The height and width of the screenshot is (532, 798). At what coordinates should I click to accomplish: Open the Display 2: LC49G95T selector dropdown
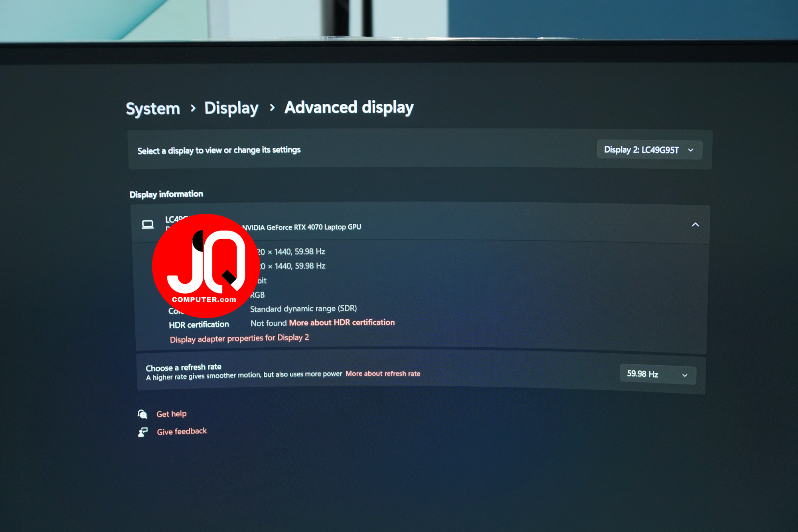649,150
